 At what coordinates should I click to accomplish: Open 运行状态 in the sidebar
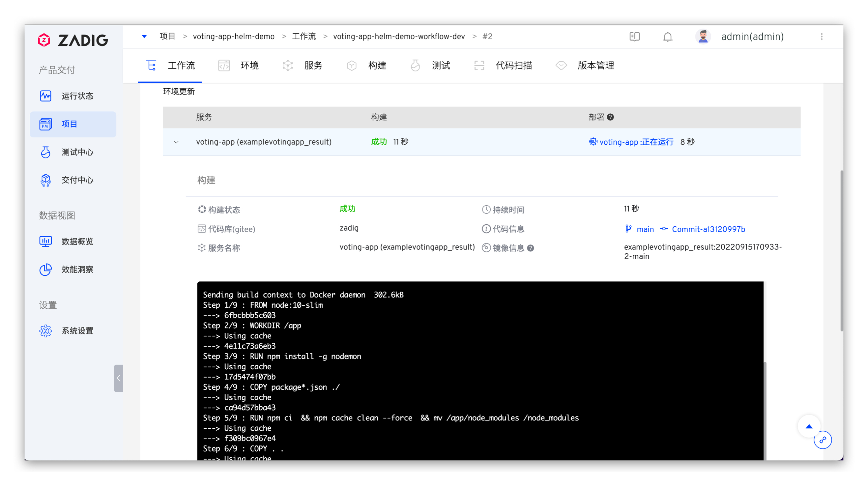point(77,96)
